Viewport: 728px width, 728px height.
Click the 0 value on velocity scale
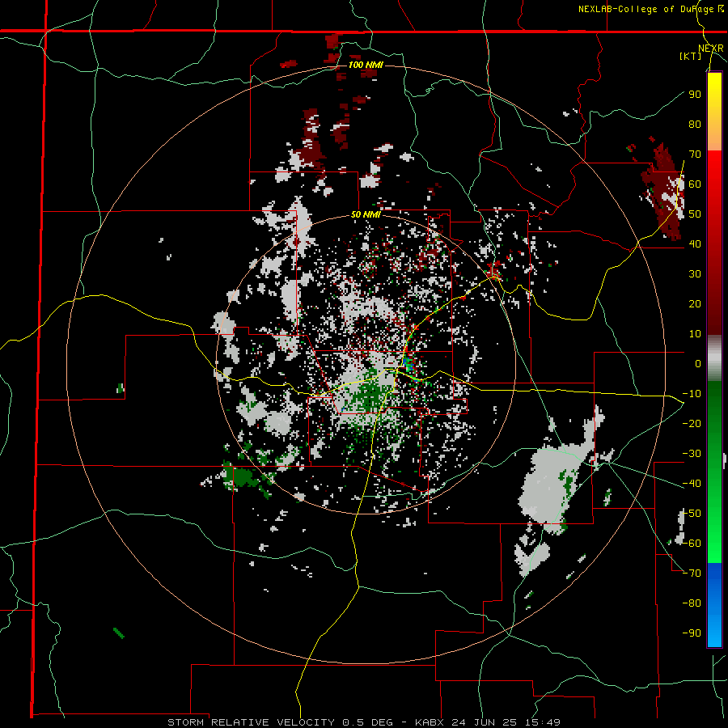(698, 363)
